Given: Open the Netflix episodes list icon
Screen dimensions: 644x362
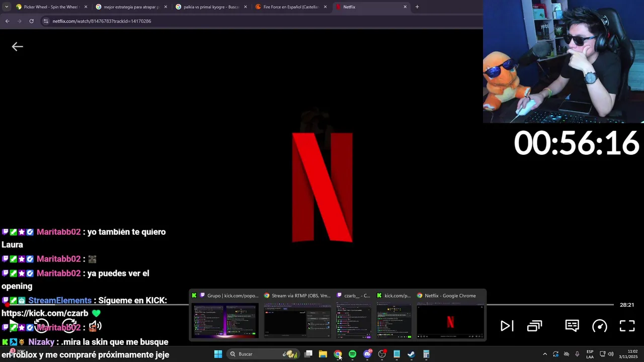Looking at the screenshot, I should pyautogui.click(x=534, y=326).
